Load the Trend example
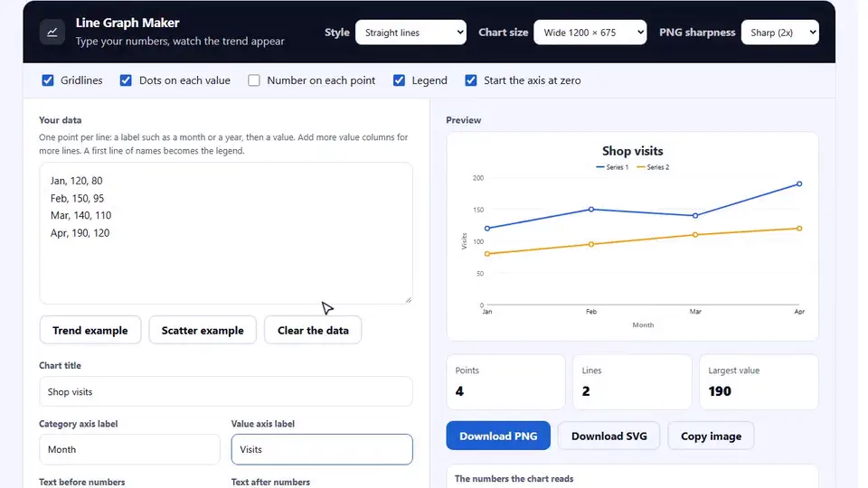868x488 pixels. pos(90,331)
